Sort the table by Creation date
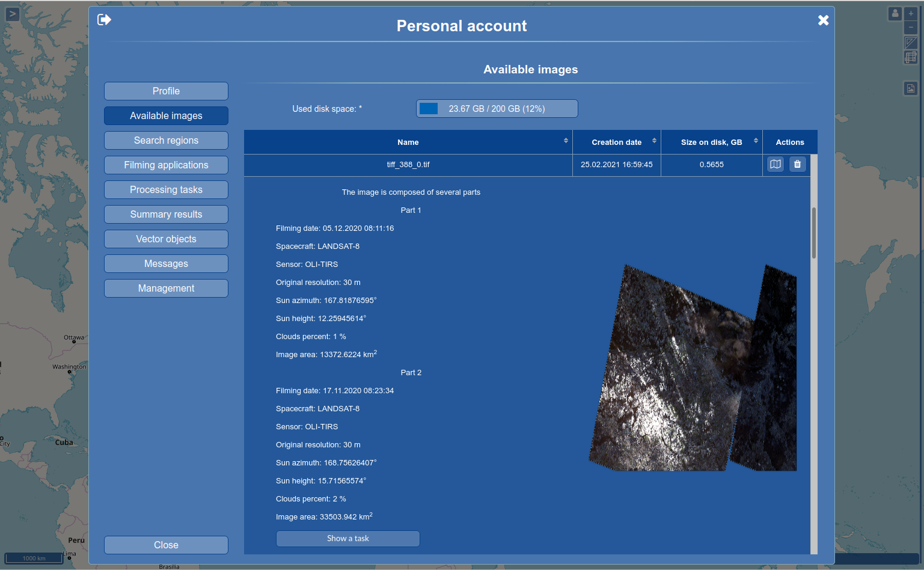Viewport: 924px width, 570px height. pos(654,141)
